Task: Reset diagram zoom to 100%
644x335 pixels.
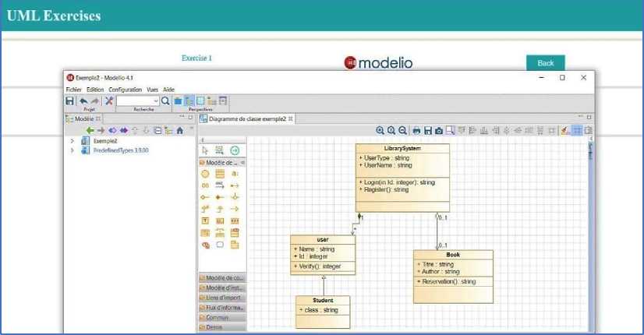Action: [x=391, y=131]
